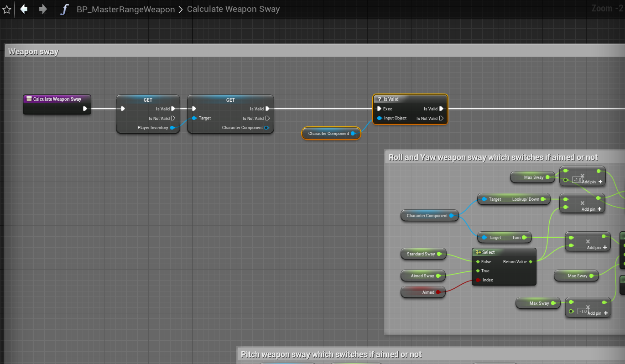Click the -1.0 input on top multiply node
The height and width of the screenshot is (364, 625).
click(x=577, y=180)
